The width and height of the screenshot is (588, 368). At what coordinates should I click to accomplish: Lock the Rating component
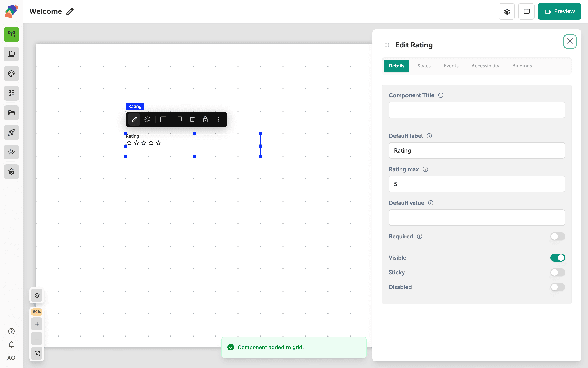tap(205, 119)
